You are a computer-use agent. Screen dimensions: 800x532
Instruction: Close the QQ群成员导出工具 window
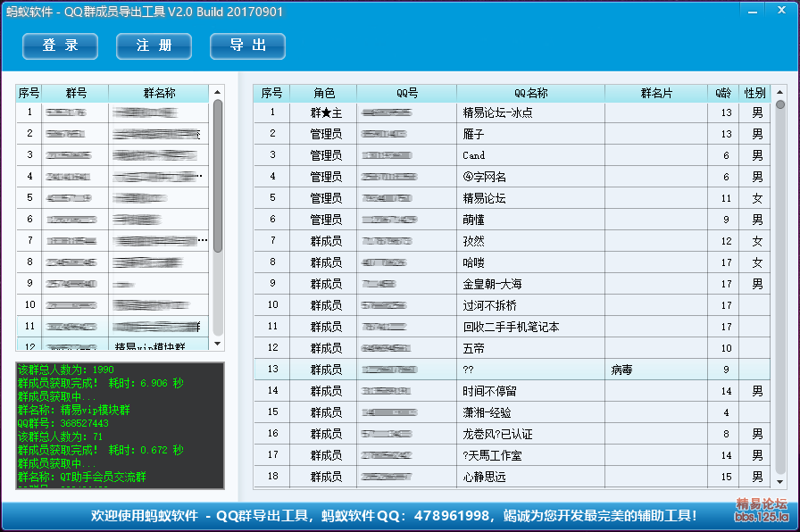click(x=781, y=10)
